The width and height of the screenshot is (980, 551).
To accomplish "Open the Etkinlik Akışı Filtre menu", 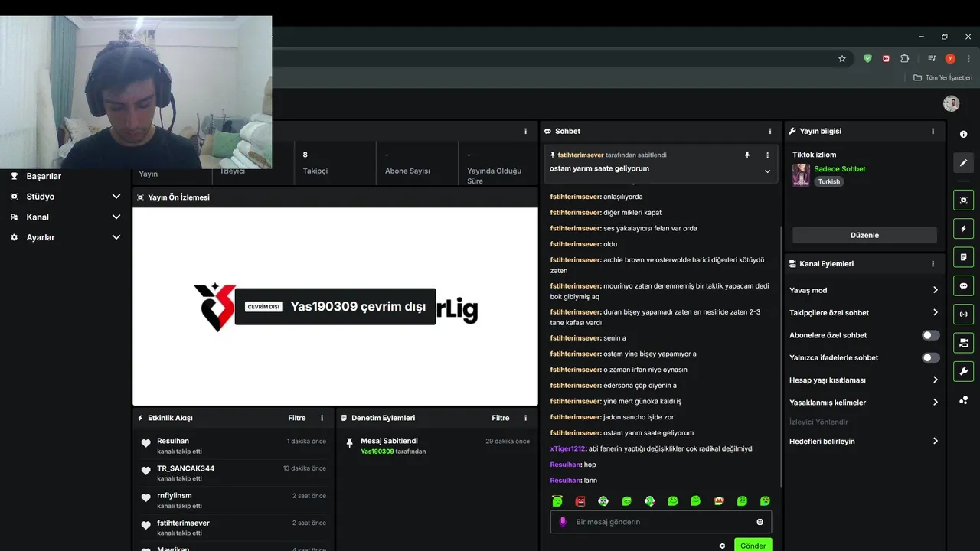I will [297, 418].
